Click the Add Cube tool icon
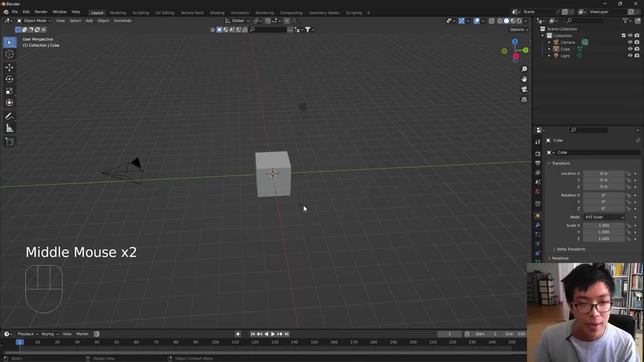Viewport: 644px width, 362px height. (x=9, y=141)
